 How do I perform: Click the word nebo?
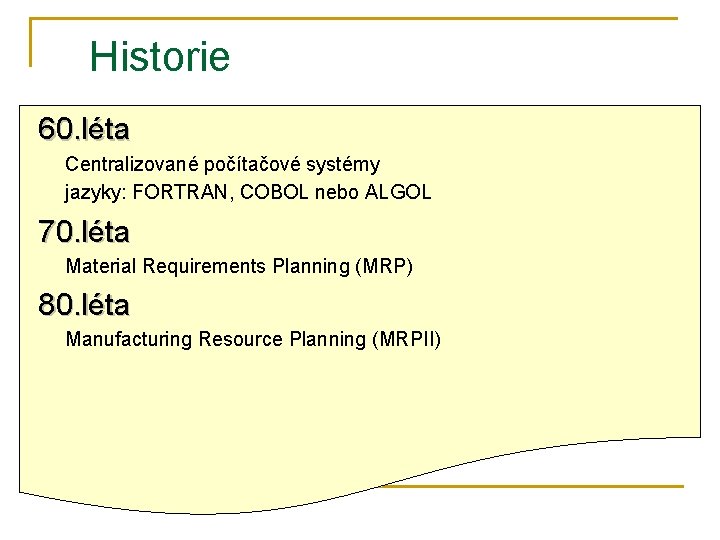point(337,192)
